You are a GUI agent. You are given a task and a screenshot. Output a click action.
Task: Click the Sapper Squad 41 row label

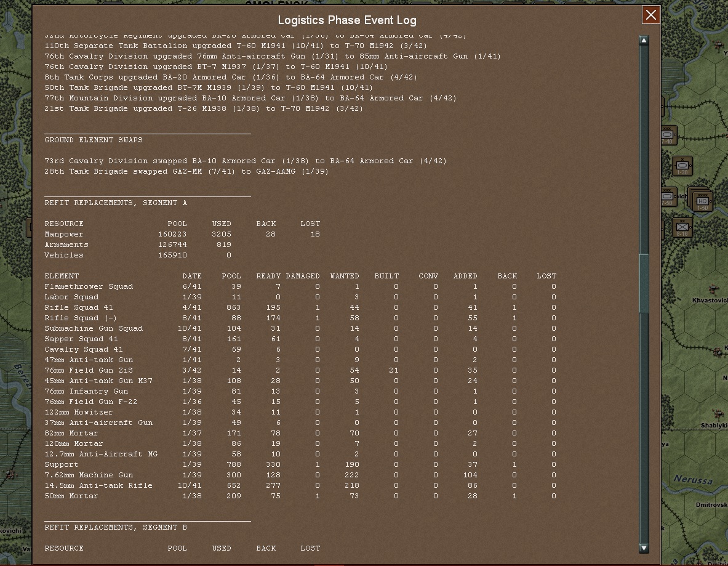81,339
